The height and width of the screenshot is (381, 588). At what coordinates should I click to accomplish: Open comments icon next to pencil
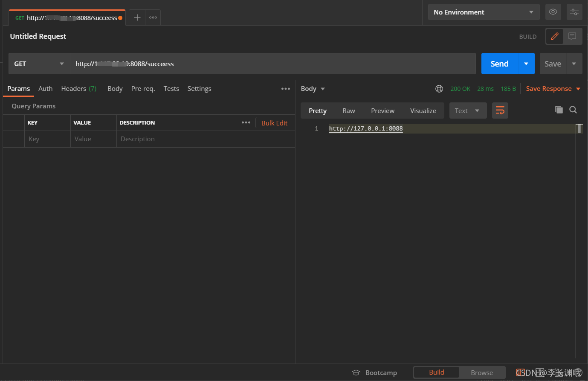pos(572,36)
